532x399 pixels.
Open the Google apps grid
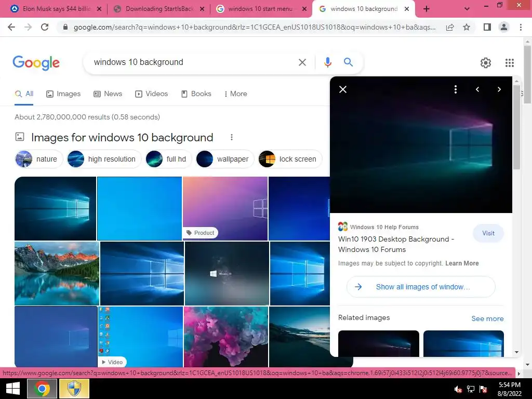click(x=510, y=63)
